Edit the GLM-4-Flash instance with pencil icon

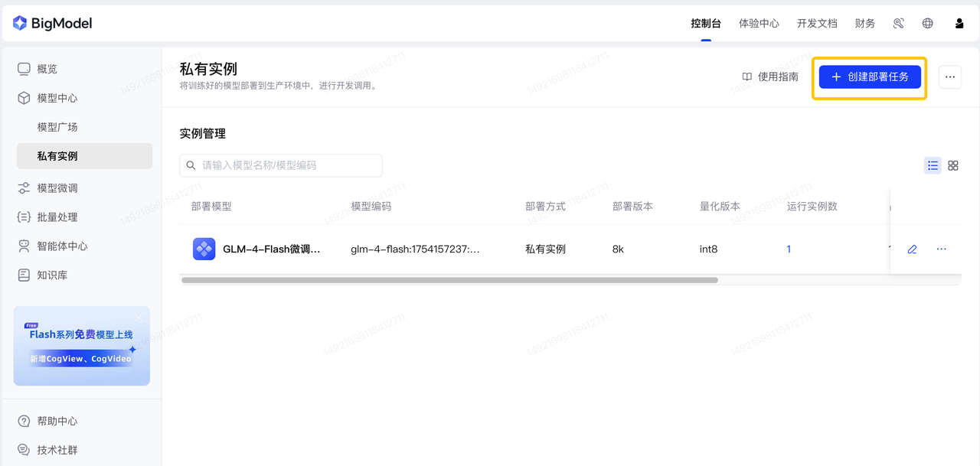pos(912,249)
